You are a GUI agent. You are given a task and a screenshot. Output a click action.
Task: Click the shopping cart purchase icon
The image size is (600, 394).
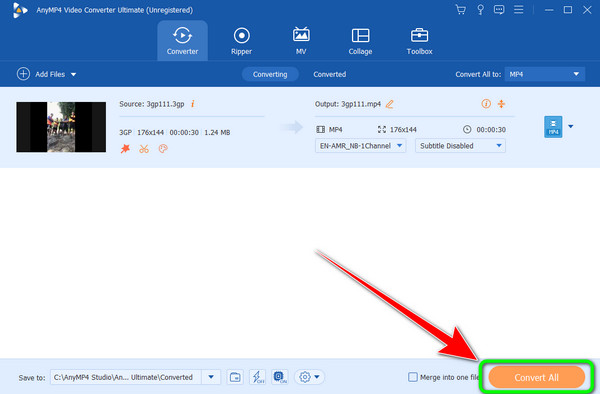[461, 10]
